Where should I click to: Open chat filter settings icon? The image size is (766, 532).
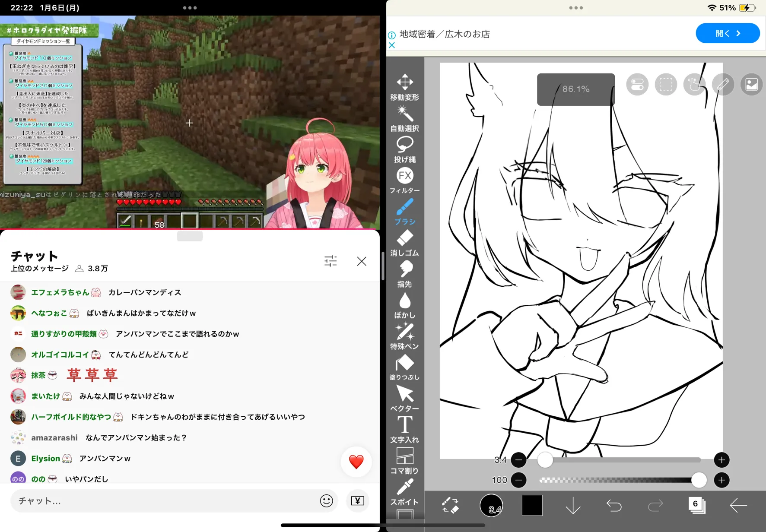[x=331, y=261]
